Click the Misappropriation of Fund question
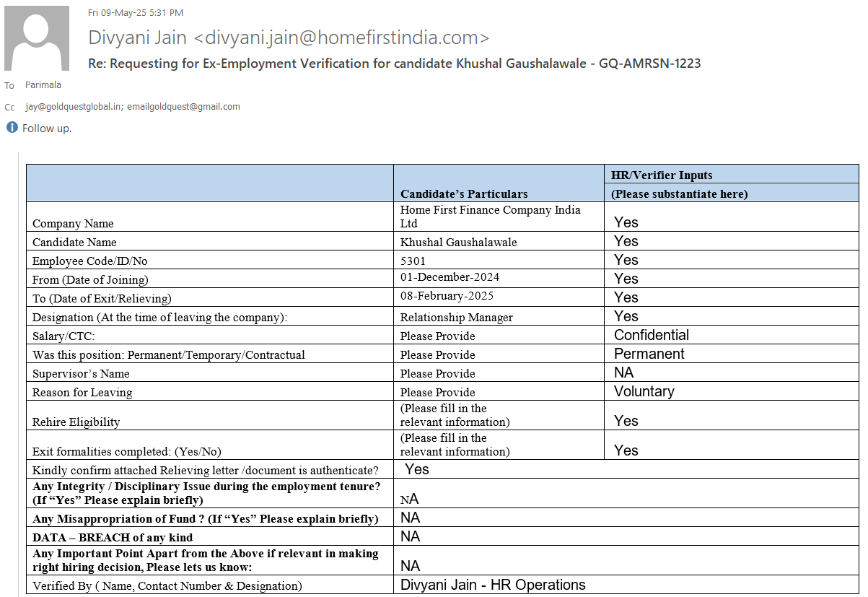The width and height of the screenshot is (868, 597). (x=206, y=518)
